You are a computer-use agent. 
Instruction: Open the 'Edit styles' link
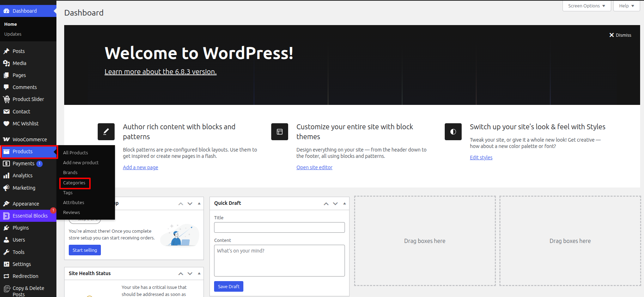pos(481,158)
